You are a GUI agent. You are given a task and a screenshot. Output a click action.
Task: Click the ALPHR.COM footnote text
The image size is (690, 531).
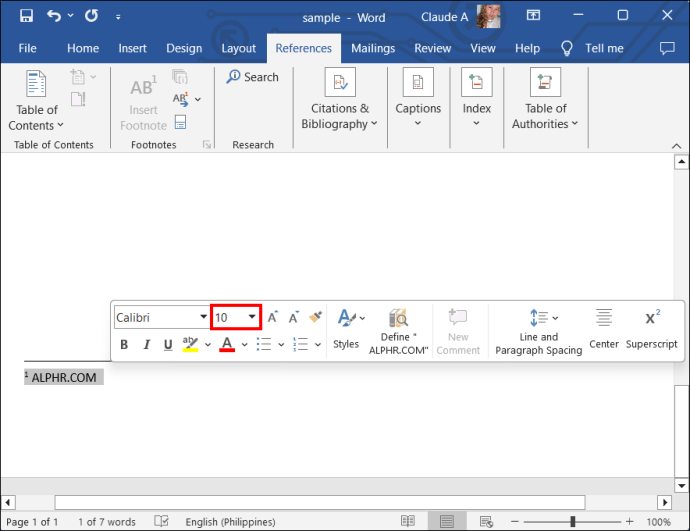64,377
